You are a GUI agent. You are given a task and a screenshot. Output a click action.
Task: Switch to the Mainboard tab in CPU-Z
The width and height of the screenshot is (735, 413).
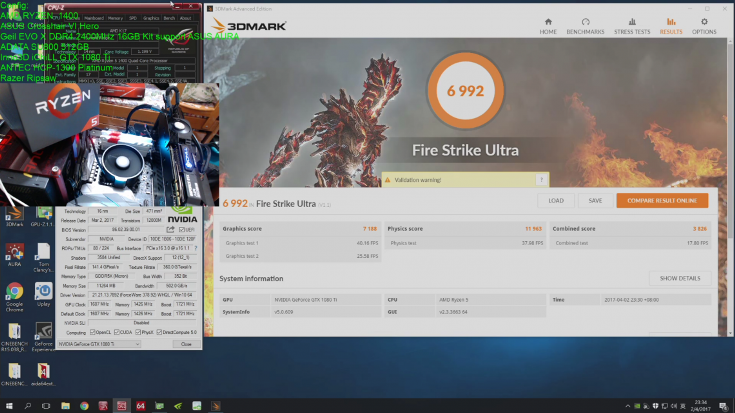coord(94,18)
